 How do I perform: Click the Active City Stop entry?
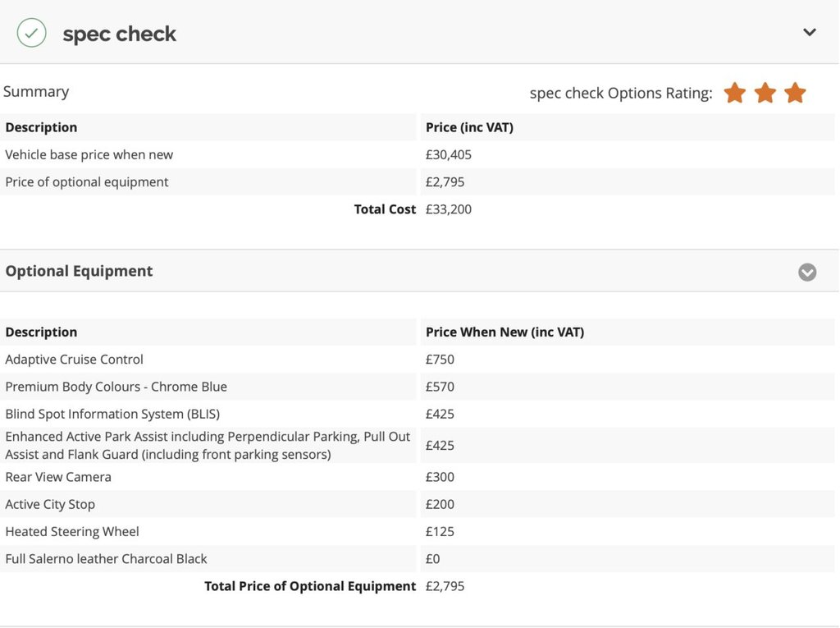tap(50, 504)
